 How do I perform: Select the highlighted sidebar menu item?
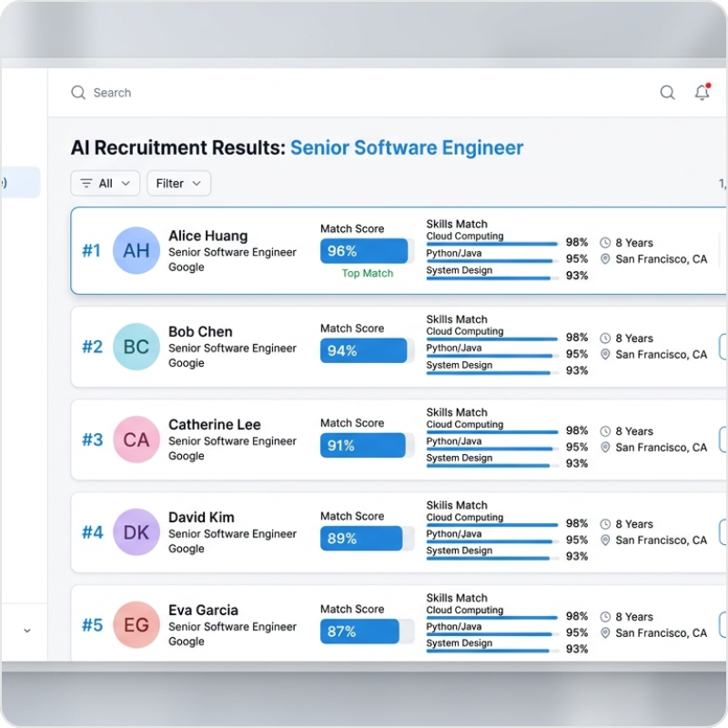tap(20, 182)
